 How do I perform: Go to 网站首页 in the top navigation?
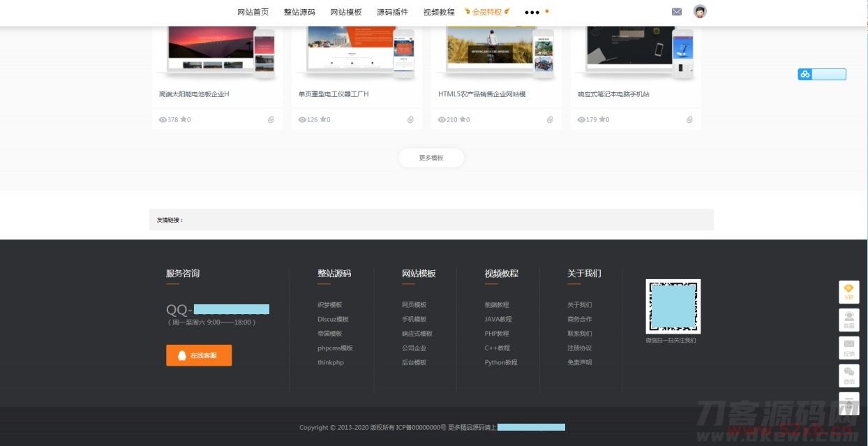[x=253, y=12]
